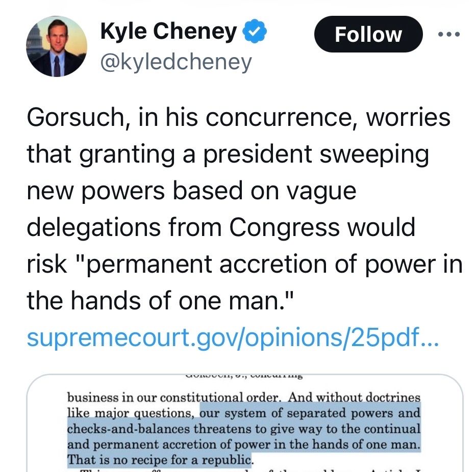
Task: Follow Kyle Cheney
Action: (368, 34)
